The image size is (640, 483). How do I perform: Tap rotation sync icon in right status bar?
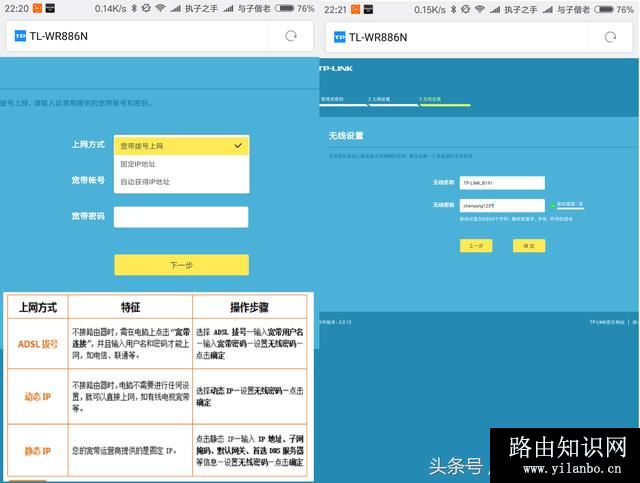point(466,9)
